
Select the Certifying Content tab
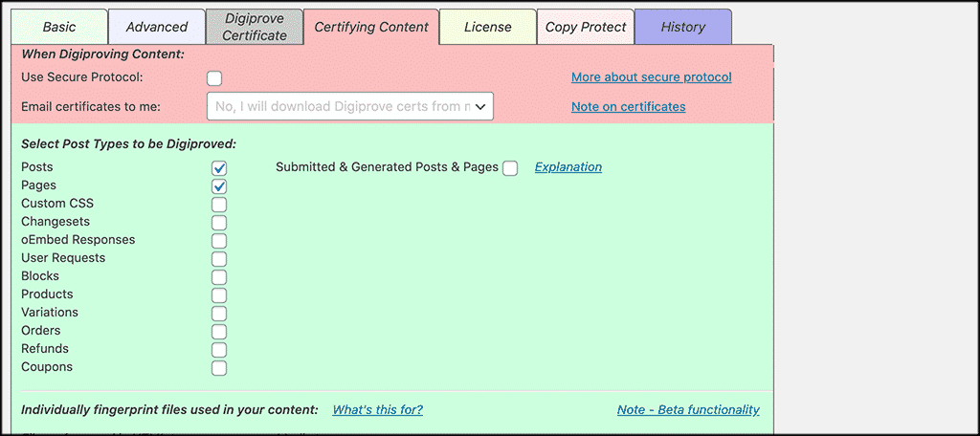(371, 27)
